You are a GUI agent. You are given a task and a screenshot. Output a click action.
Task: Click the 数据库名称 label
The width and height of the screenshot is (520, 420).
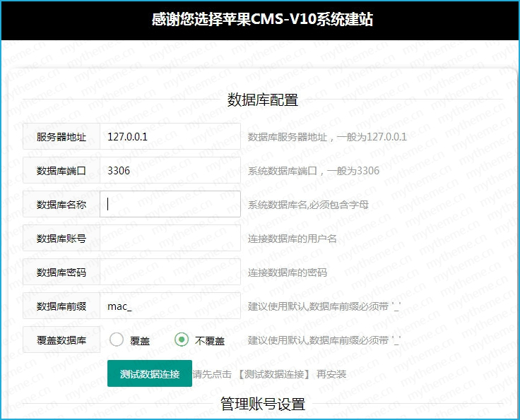coord(61,204)
